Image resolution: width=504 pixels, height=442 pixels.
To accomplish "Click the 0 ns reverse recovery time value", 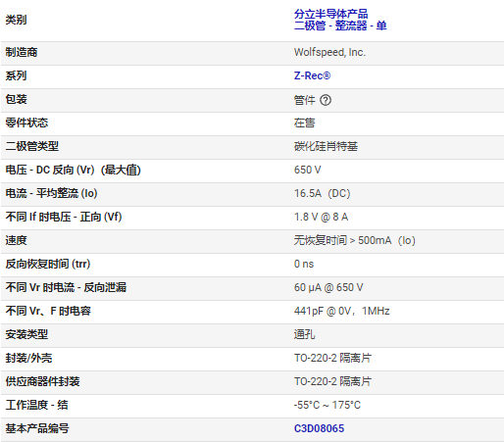I will click(x=304, y=264).
